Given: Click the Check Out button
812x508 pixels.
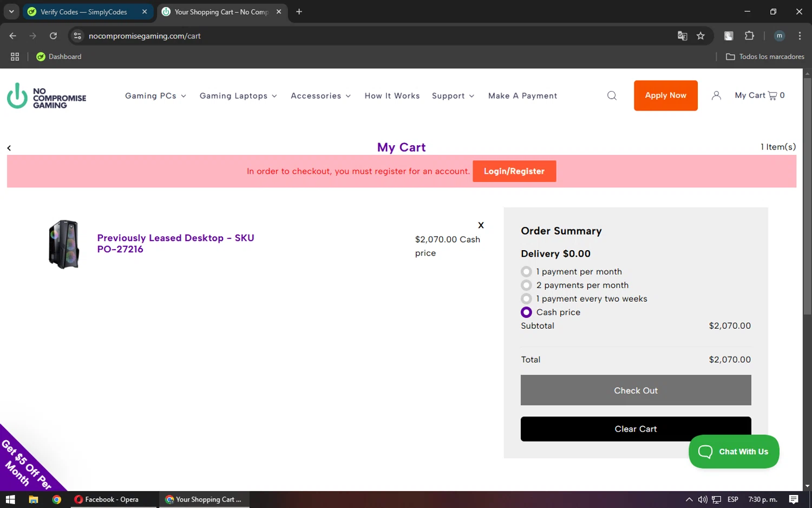Looking at the screenshot, I should pyautogui.click(x=636, y=390).
